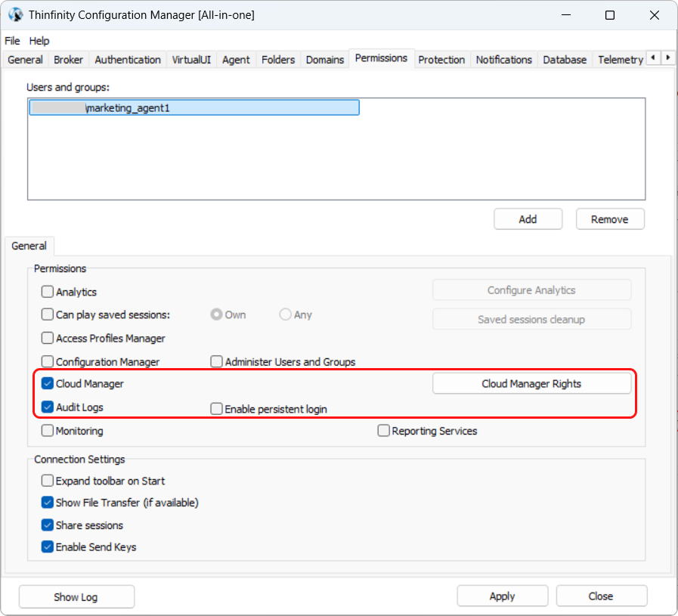Click Apply to save changes
The image size is (678, 616).
pos(502,596)
